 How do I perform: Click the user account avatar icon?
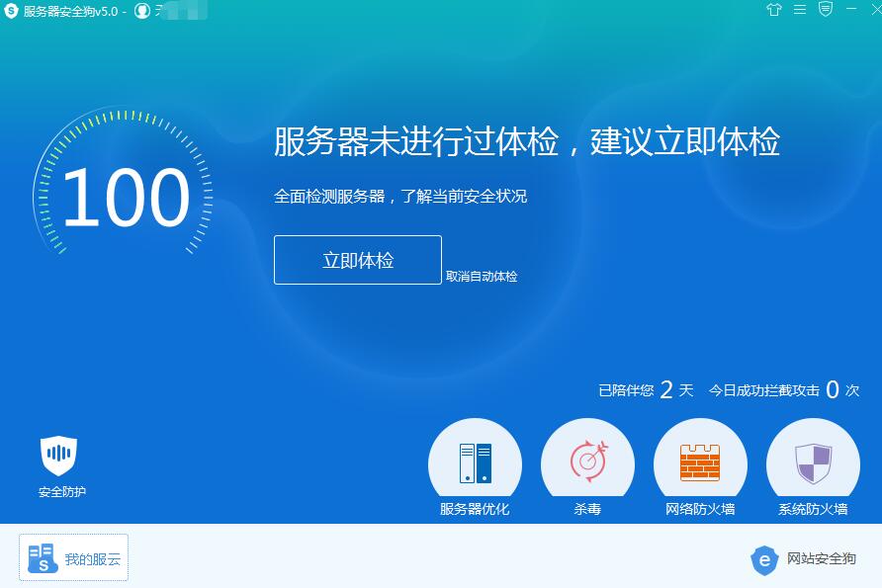(142, 11)
